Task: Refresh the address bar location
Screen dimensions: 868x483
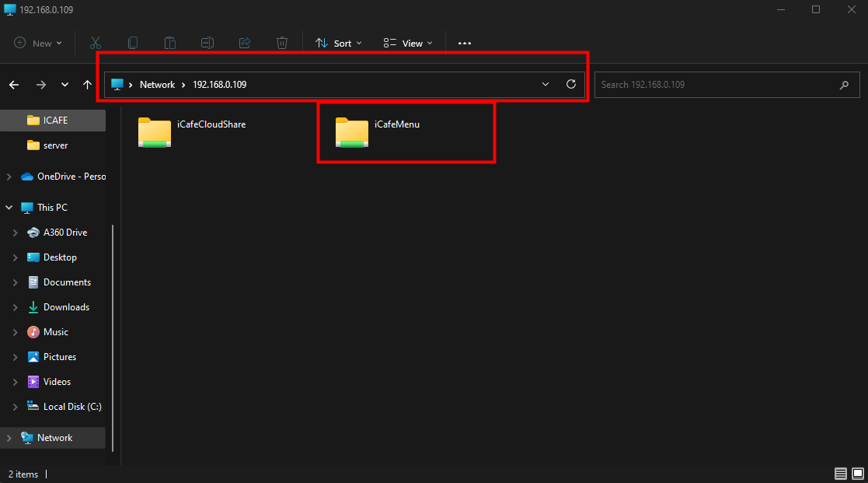Action: [x=571, y=84]
